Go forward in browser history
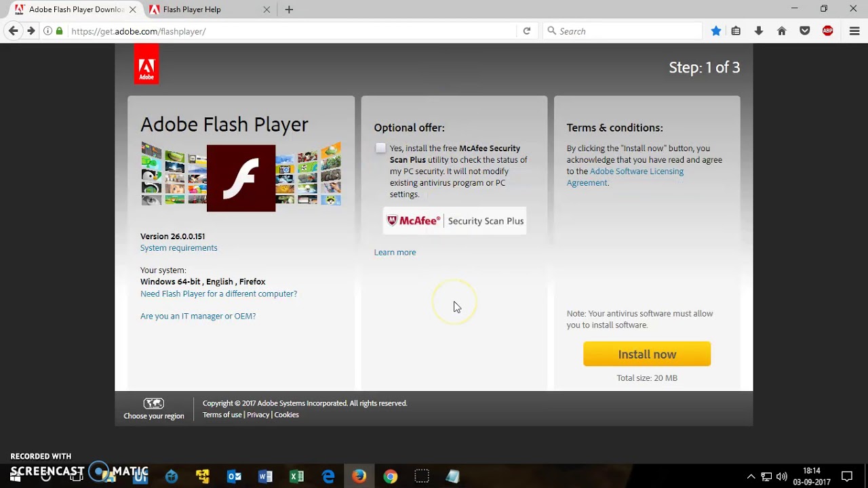The height and width of the screenshot is (488, 868). coord(31,31)
